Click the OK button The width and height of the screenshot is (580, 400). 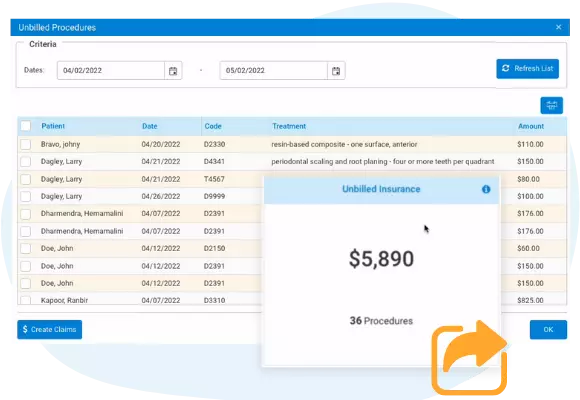point(548,329)
